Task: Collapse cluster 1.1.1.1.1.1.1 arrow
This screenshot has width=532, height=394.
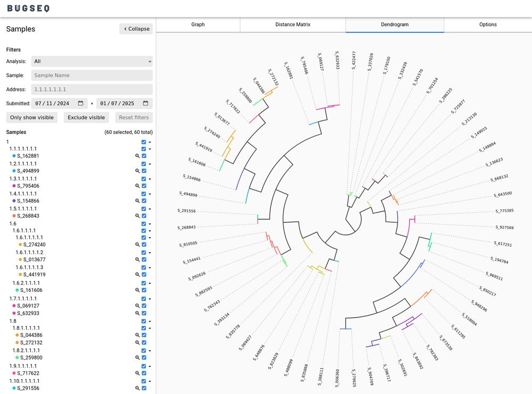Action: (x=150, y=149)
